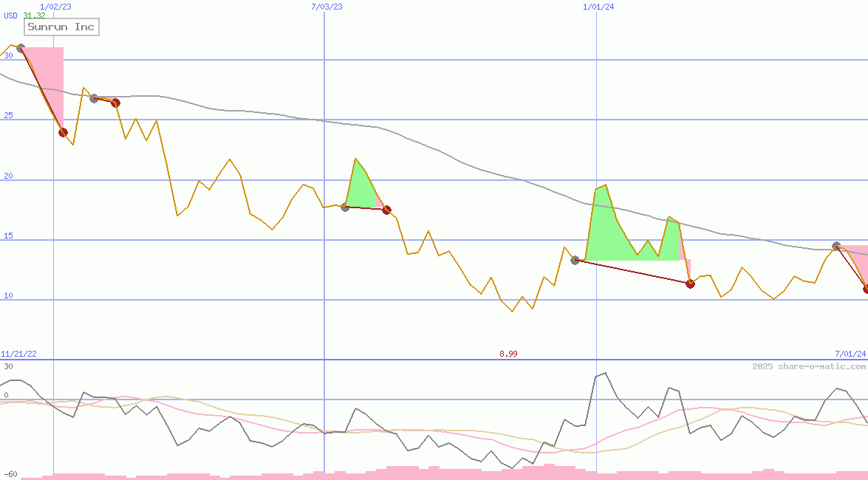Click the 1/01/24 date label

click(598, 7)
